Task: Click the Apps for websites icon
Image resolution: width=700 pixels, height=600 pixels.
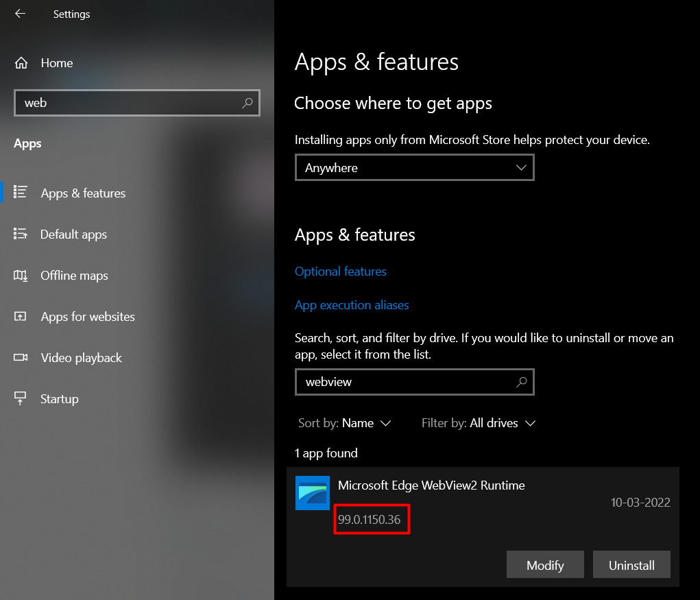Action: (x=20, y=317)
